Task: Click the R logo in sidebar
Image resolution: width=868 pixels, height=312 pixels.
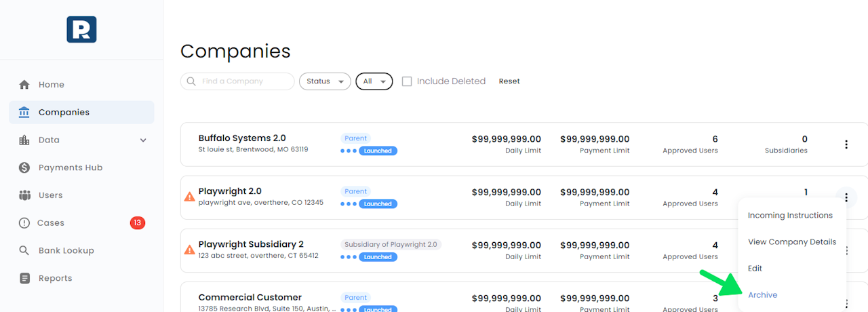Action: click(81, 30)
